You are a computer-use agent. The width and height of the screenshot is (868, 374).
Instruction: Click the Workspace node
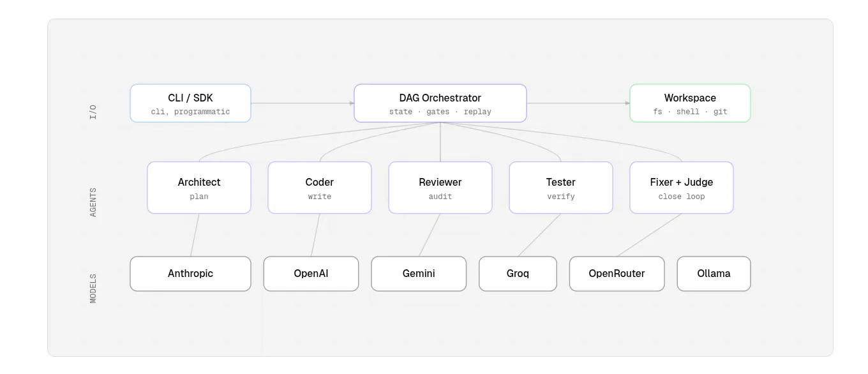(690, 103)
